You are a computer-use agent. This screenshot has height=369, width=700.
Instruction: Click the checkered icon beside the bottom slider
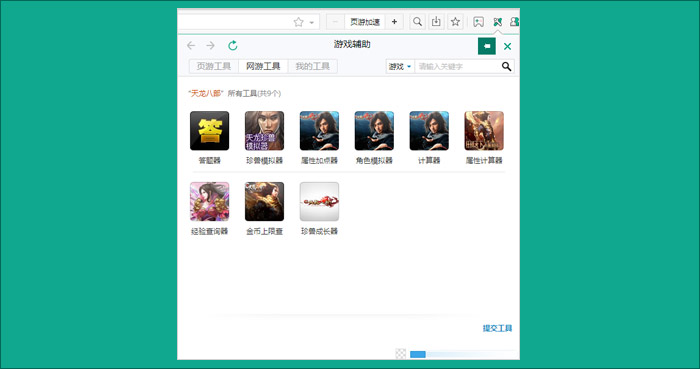[401, 354]
